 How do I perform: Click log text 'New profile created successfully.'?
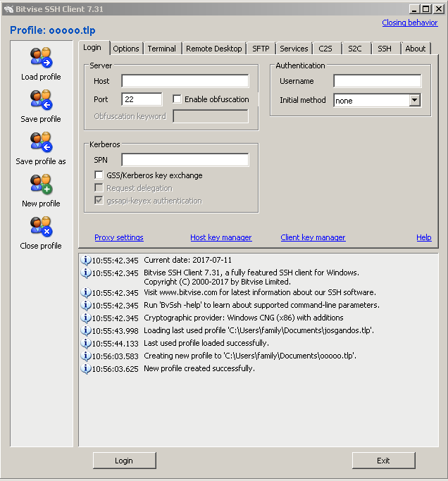pyautogui.click(x=199, y=368)
